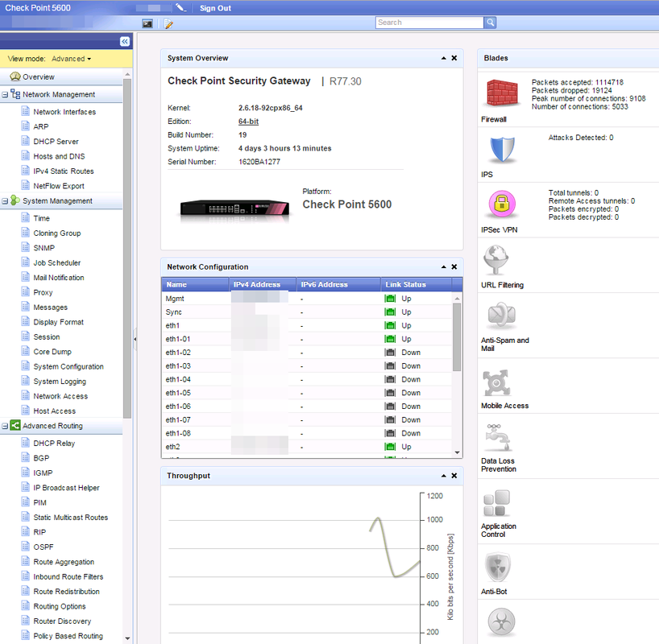Click Network Configuration table scroll down arrow
This screenshot has width=659, height=644.
coord(457,452)
